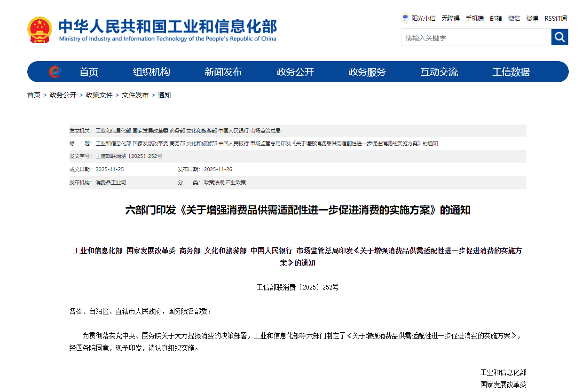Open 政务服务 from the navigation bar
582x392 pixels.
(x=367, y=72)
